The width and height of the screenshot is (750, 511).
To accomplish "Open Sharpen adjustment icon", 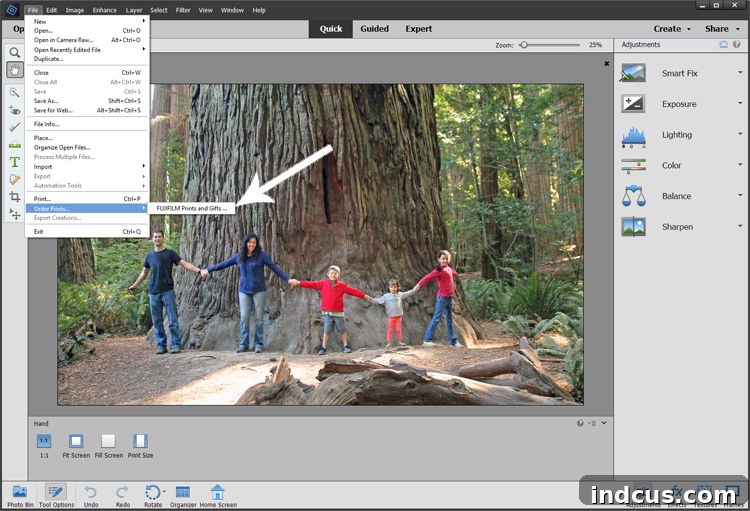I will (633, 226).
